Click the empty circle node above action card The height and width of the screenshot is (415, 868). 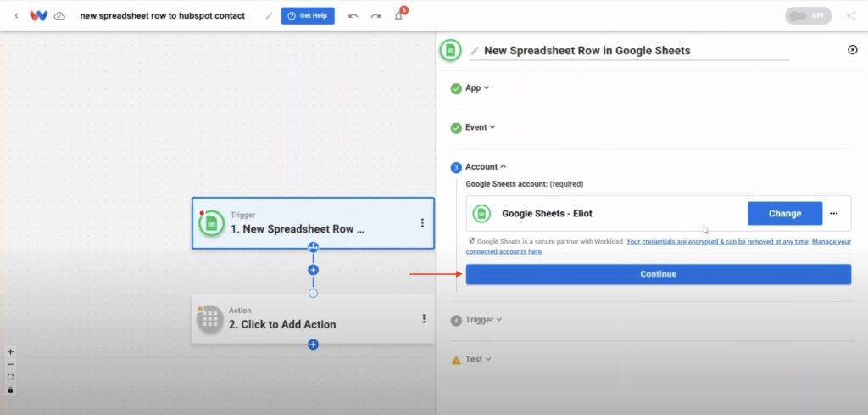pyautogui.click(x=313, y=293)
